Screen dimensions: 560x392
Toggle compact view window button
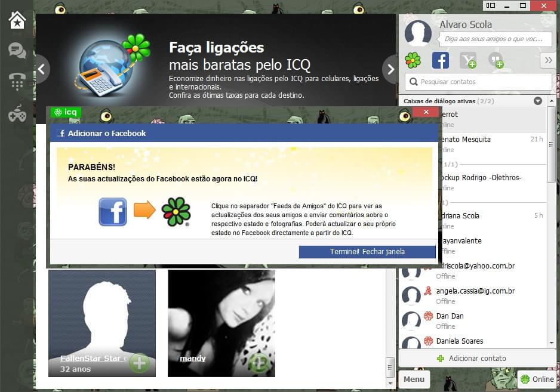[x=491, y=5]
